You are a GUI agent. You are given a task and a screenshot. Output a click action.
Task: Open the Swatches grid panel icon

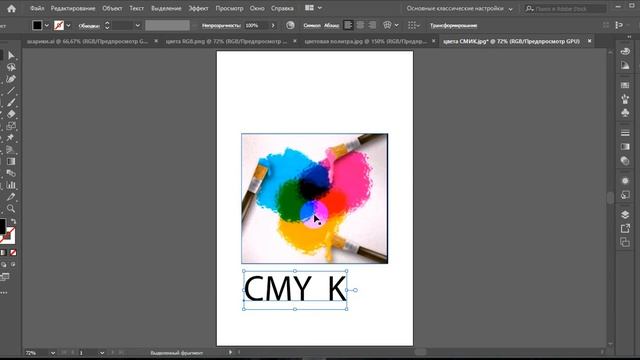[625, 85]
